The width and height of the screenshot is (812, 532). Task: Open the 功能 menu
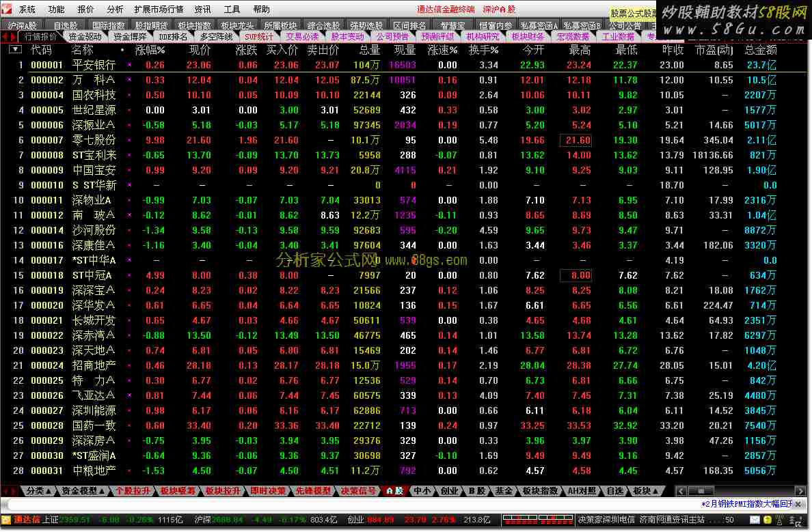point(56,10)
